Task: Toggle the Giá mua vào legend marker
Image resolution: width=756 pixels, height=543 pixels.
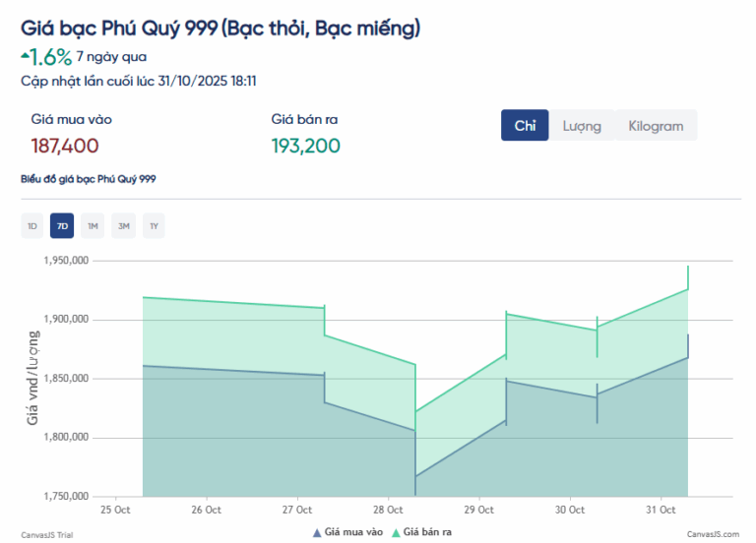Action: pyautogui.click(x=317, y=532)
